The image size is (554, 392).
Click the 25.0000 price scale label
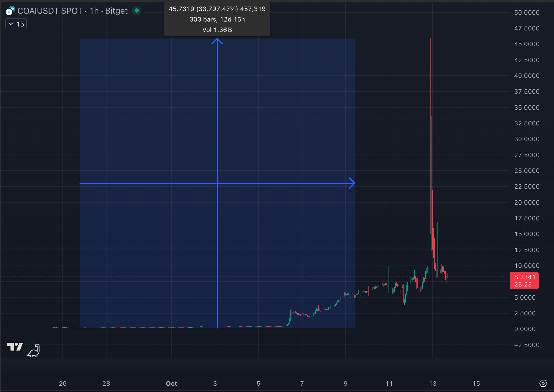coord(527,171)
